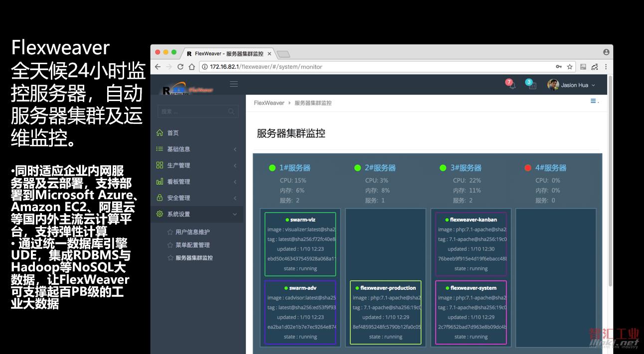
Task: Open 用户信息维护 submenu item
Action: pyautogui.click(x=192, y=232)
